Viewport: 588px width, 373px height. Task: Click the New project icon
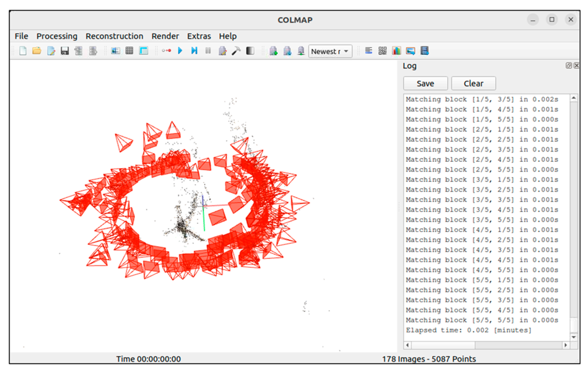23,51
